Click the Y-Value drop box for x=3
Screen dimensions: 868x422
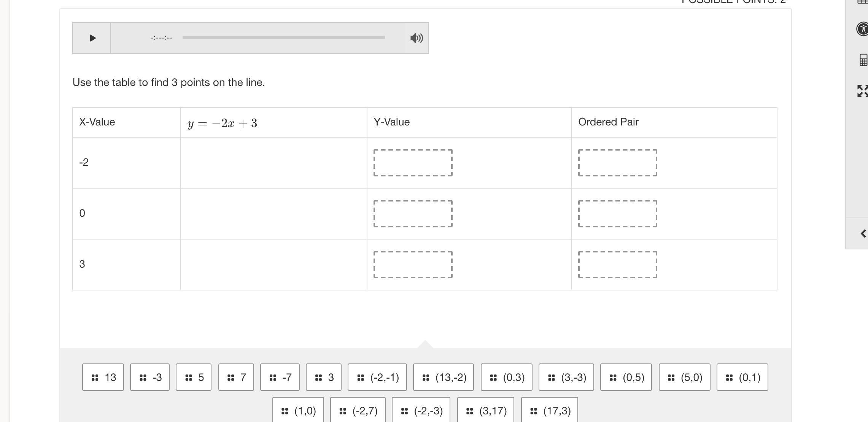(413, 265)
